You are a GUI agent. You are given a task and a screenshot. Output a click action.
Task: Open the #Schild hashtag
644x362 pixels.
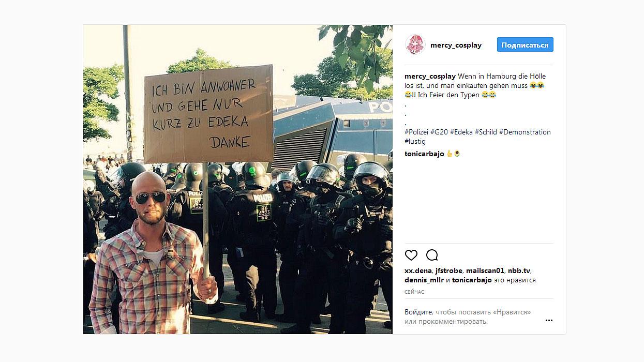pyautogui.click(x=486, y=132)
